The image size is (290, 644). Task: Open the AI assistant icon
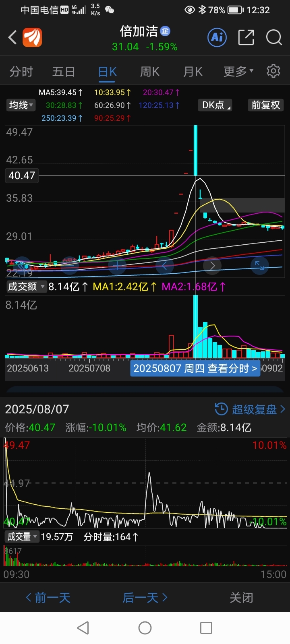point(217,38)
